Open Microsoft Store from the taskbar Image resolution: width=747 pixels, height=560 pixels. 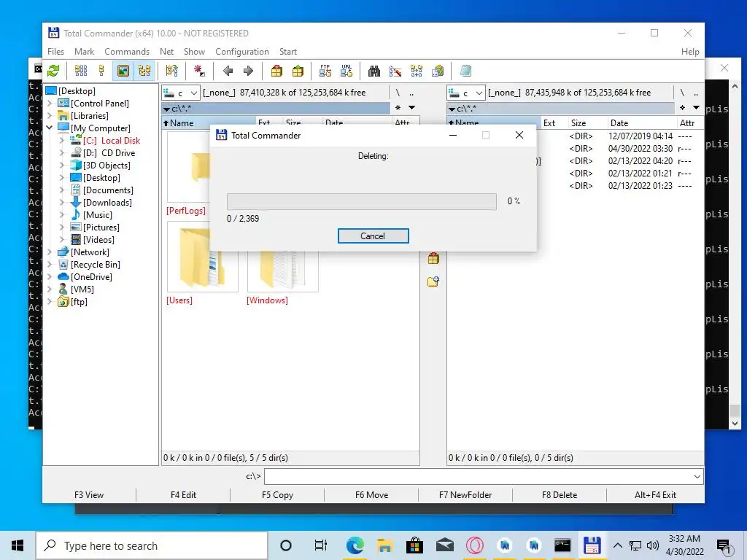(x=415, y=545)
